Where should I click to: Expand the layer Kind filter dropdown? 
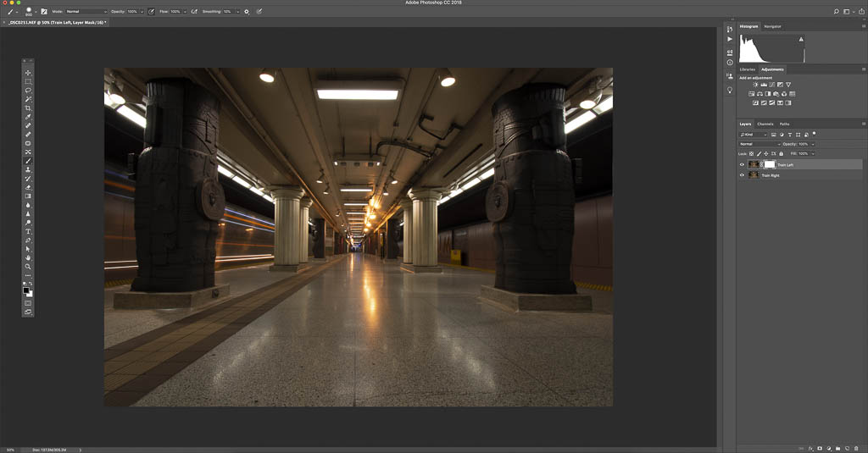[x=754, y=135]
